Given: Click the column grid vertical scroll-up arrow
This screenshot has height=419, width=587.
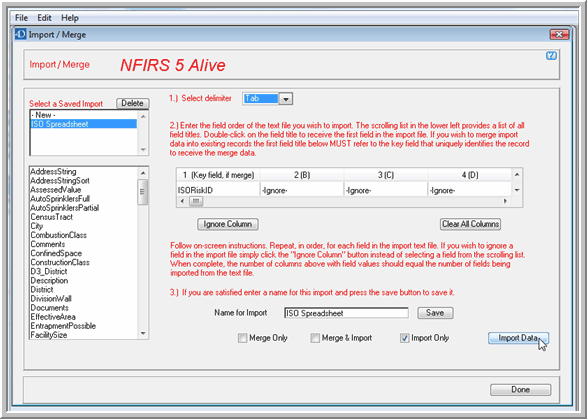Looking at the screenshot, I should (x=517, y=174).
